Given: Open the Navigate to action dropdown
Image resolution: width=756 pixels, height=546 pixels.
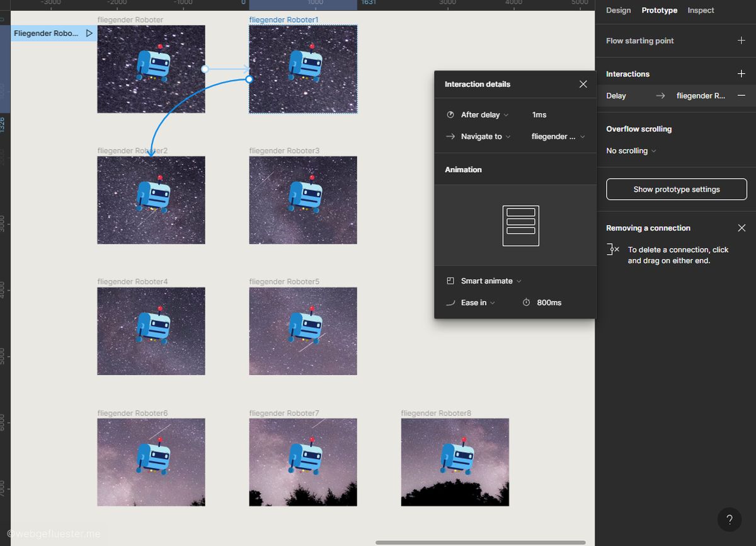Looking at the screenshot, I should (485, 137).
